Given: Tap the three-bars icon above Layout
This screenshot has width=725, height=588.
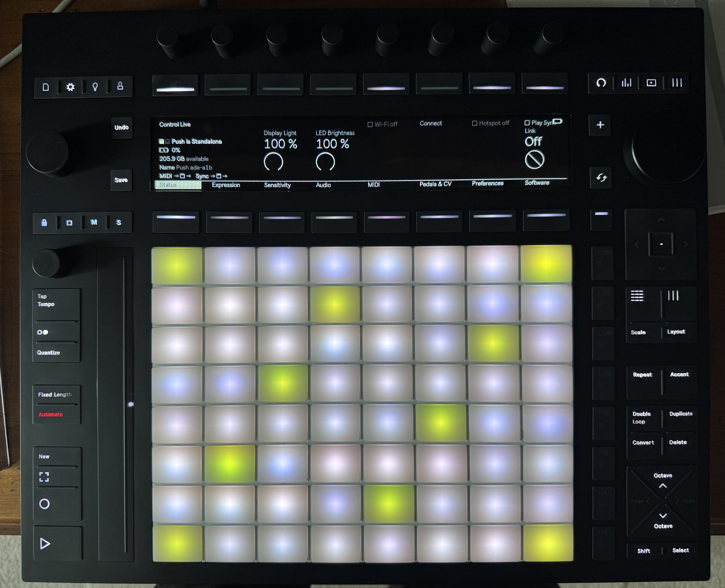Looking at the screenshot, I should pos(673,296).
